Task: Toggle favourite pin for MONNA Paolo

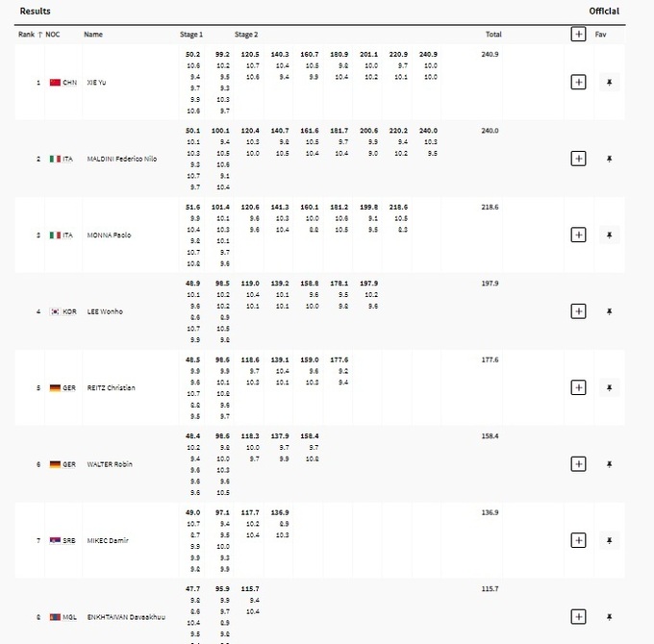Action: pyautogui.click(x=609, y=235)
